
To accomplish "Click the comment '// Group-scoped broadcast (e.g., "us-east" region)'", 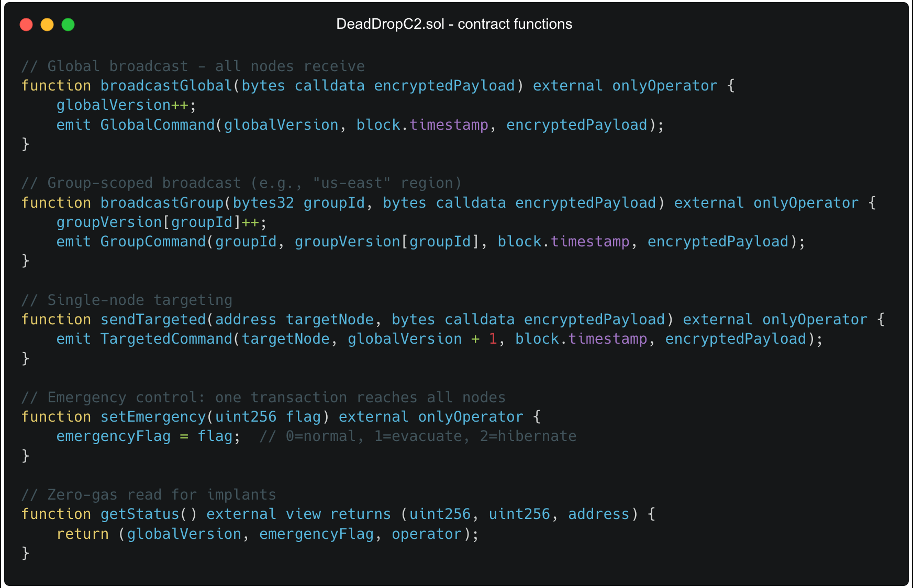I will click(x=242, y=183).
